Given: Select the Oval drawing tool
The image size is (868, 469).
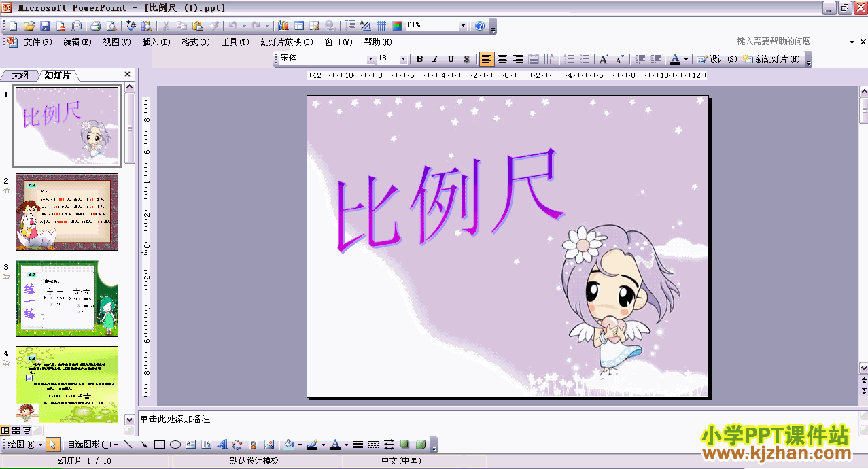Looking at the screenshot, I should pyautogui.click(x=175, y=445).
